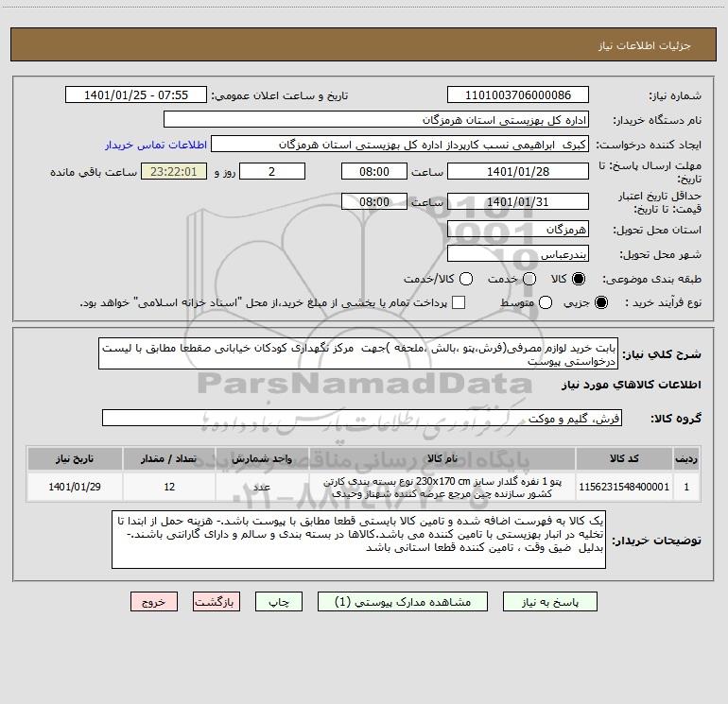Click the price validity date 1401/01/31
The width and height of the screenshot is (728, 704).
tap(518, 202)
